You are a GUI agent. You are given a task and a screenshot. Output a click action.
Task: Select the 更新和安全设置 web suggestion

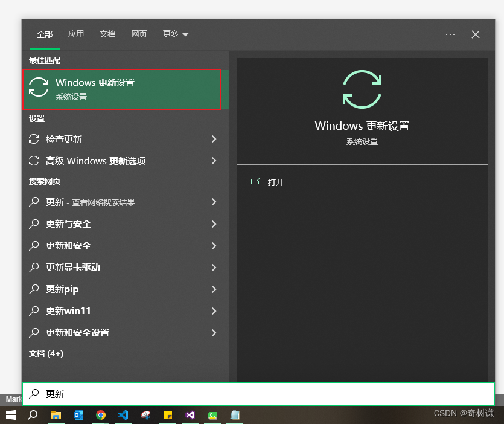126,333
